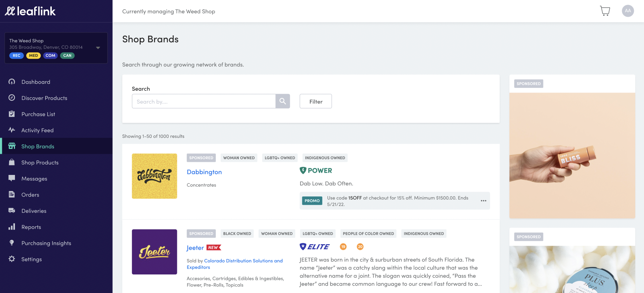Click the magnifying glass search button

coord(283,101)
